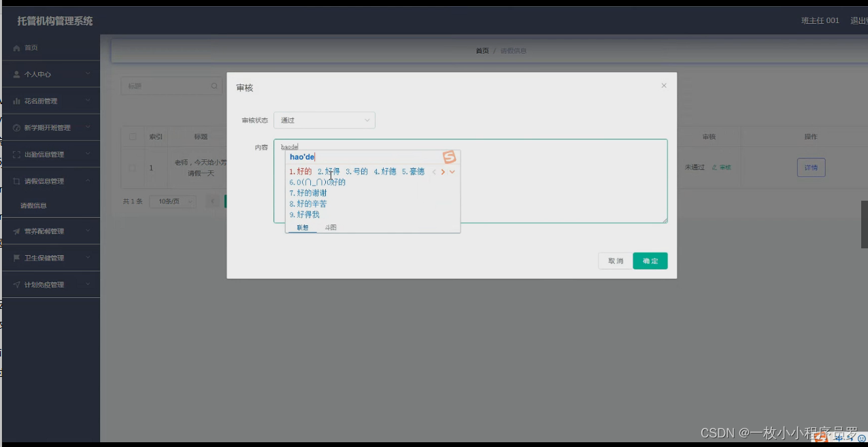Close the 审核 dialog with X
This screenshot has width=868, height=447.
664,86
